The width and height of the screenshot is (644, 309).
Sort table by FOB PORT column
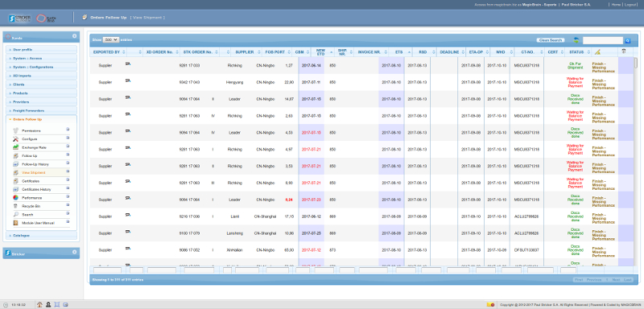[277, 52]
